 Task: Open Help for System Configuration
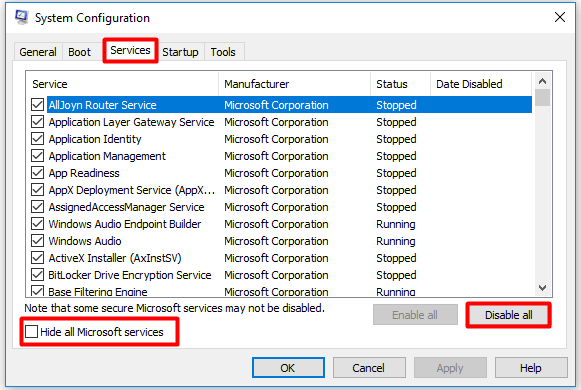coord(531,368)
